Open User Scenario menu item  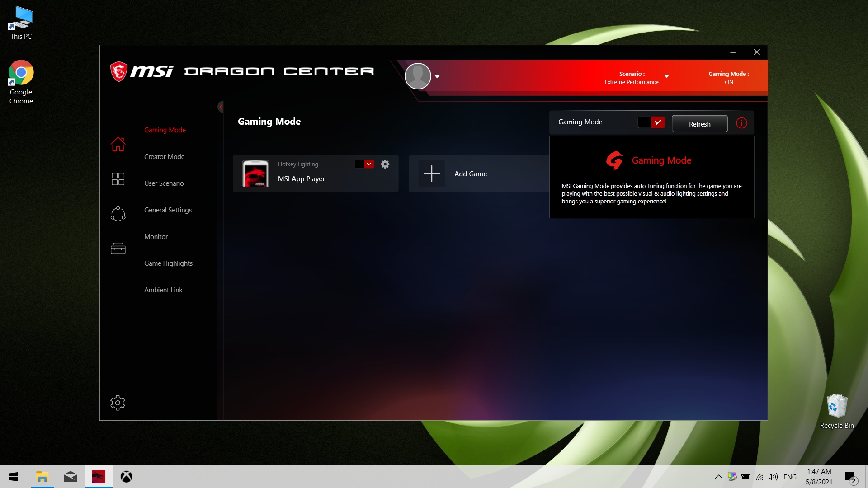click(164, 183)
